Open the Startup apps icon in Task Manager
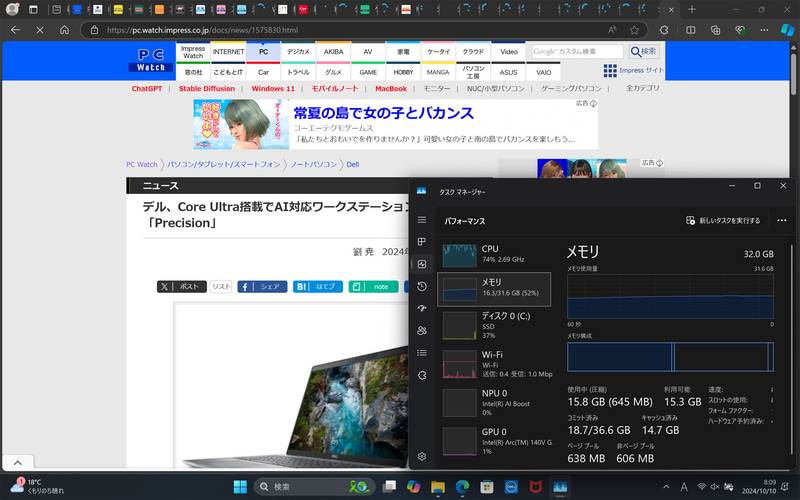The height and width of the screenshot is (500, 800). point(421,308)
